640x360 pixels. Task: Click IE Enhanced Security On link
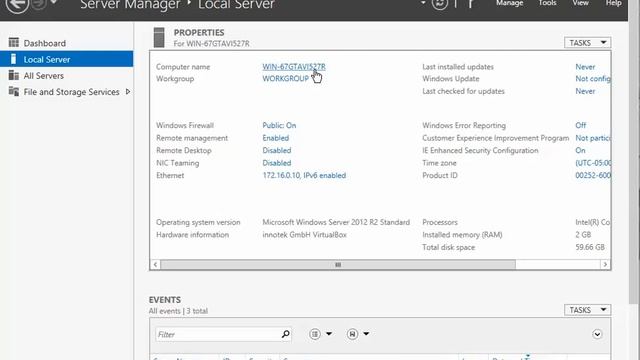click(x=580, y=150)
